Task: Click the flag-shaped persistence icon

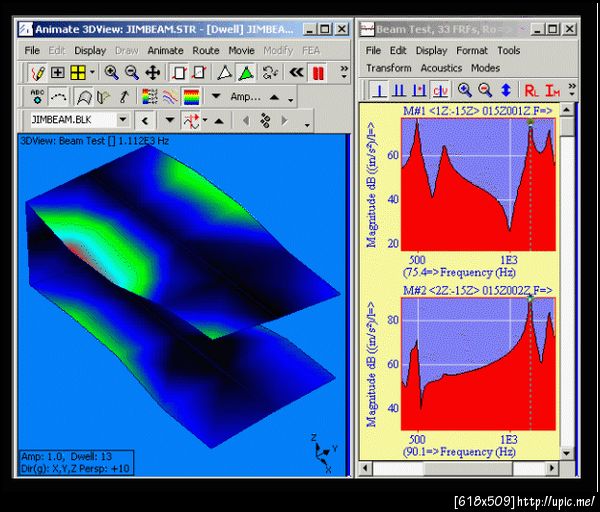Action: (x=103, y=97)
